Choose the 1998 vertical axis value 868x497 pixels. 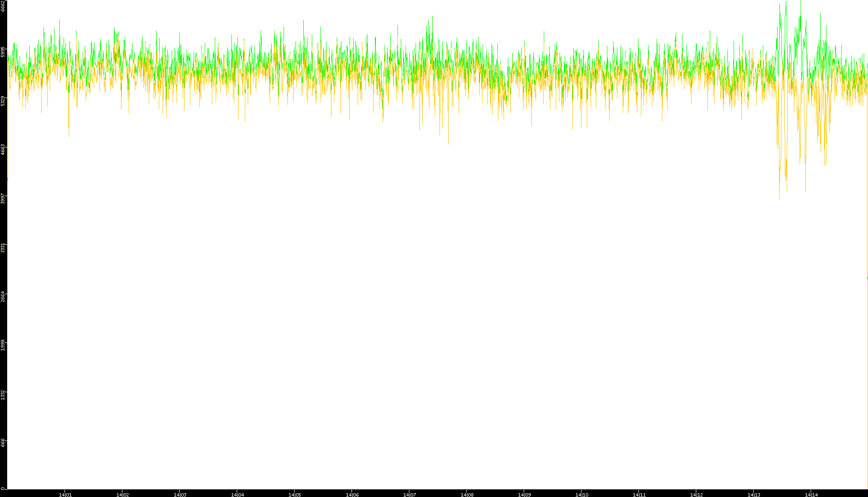[3, 345]
